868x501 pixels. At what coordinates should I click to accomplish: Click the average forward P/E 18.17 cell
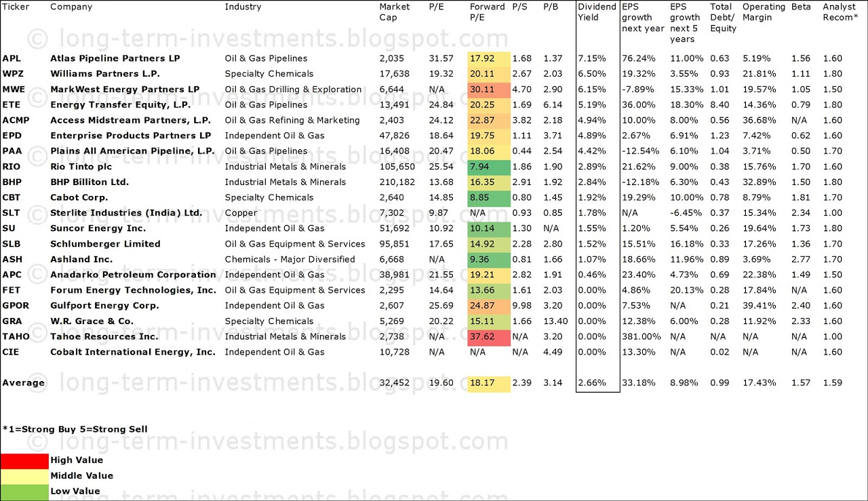click(x=488, y=383)
